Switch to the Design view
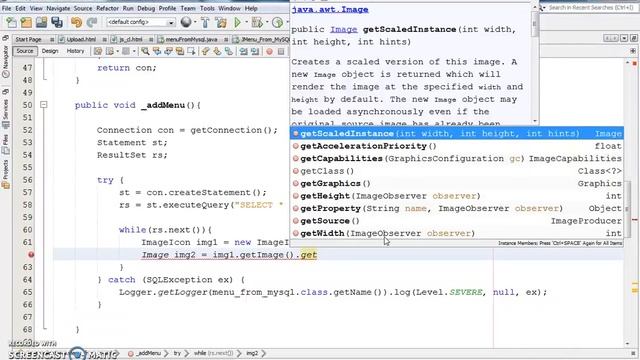This screenshot has width=640, height=360. (x=50, y=51)
